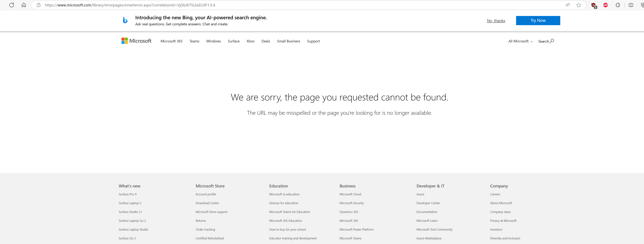Select the Xbox navigation item

click(250, 41)
